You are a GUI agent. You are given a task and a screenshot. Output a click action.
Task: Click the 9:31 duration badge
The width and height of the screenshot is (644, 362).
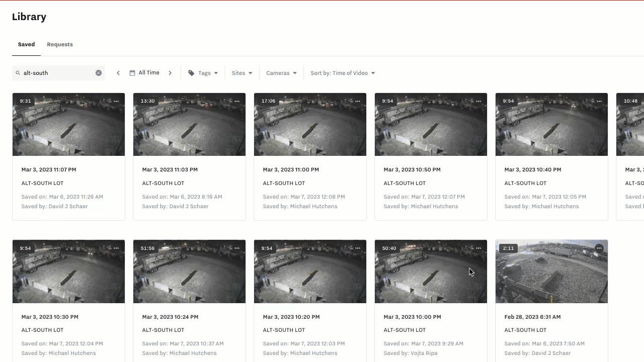pyautogui.click(x=25, y=101)
